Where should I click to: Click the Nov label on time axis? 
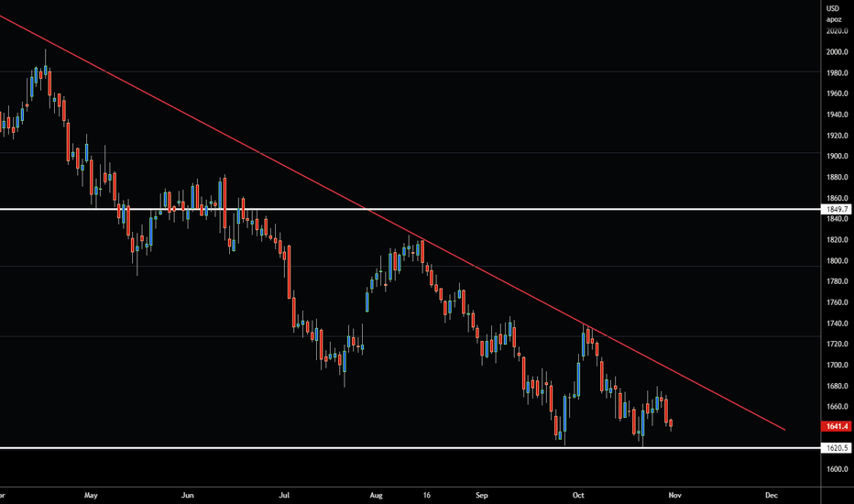click(x=674, y=495)
